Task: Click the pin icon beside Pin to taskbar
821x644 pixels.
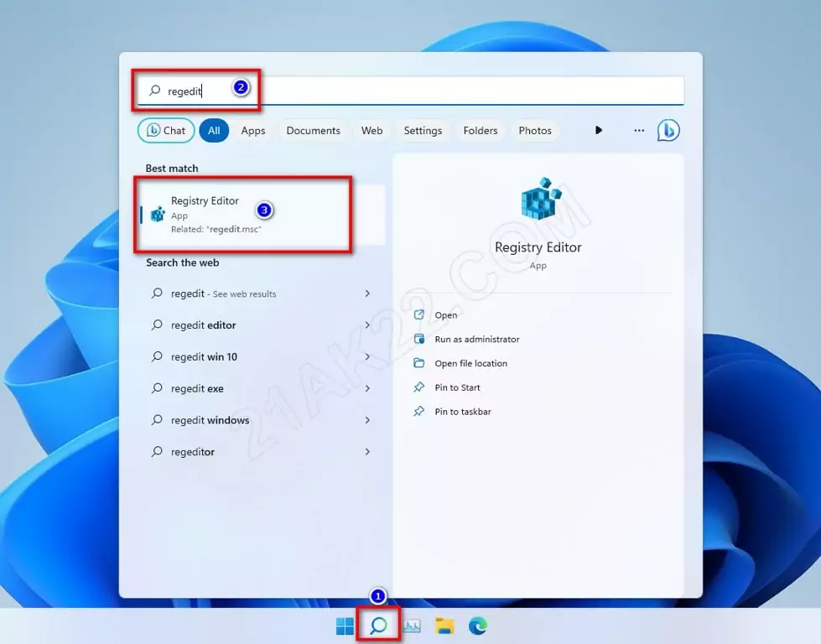Action: (418, 411)
